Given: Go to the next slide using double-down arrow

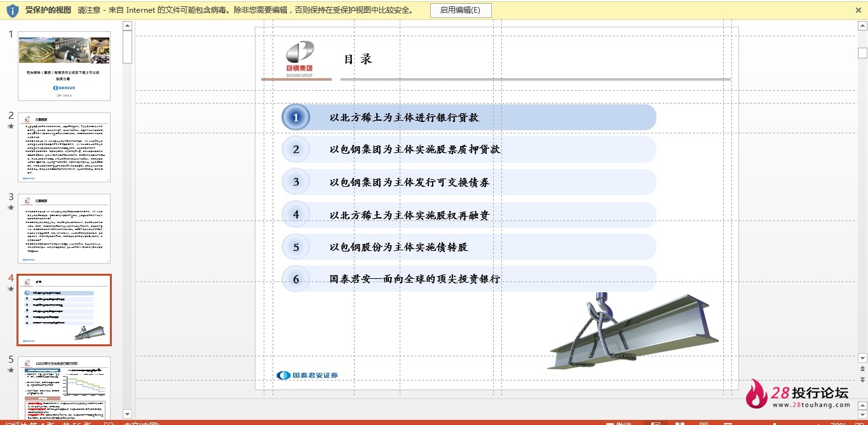Looking at the screenshot, I should 862,379.
